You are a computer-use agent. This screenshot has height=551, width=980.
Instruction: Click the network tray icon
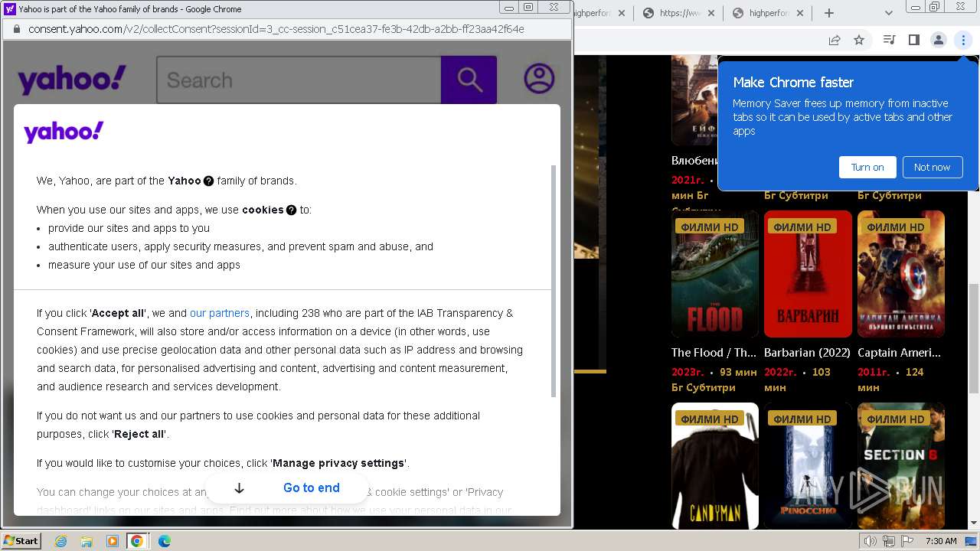[888, 541]
